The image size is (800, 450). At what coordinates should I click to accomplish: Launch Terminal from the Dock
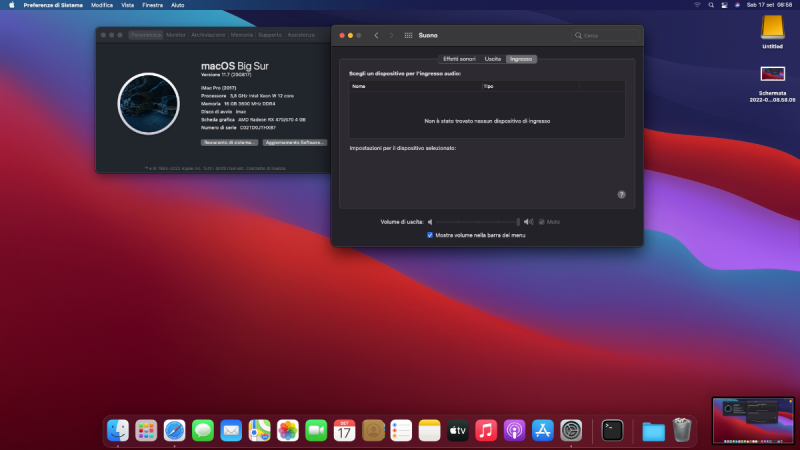point(613,430)
